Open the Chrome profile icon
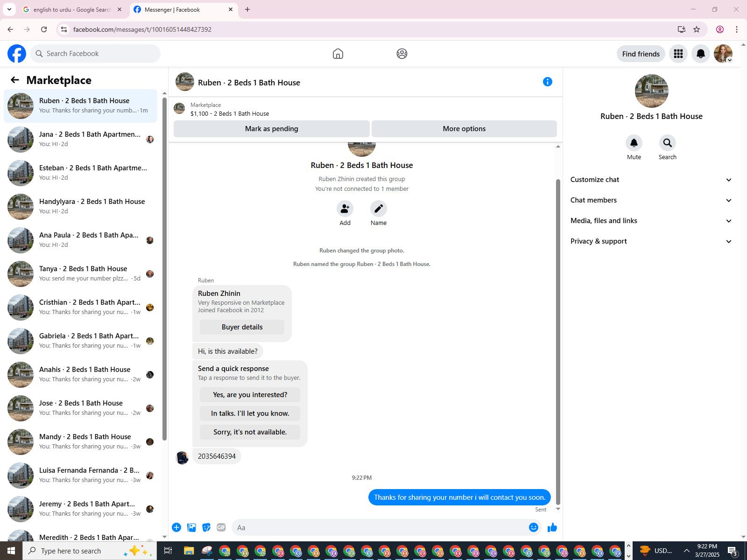The width and height of the screenshot is (747, 560). click(720, 29)
